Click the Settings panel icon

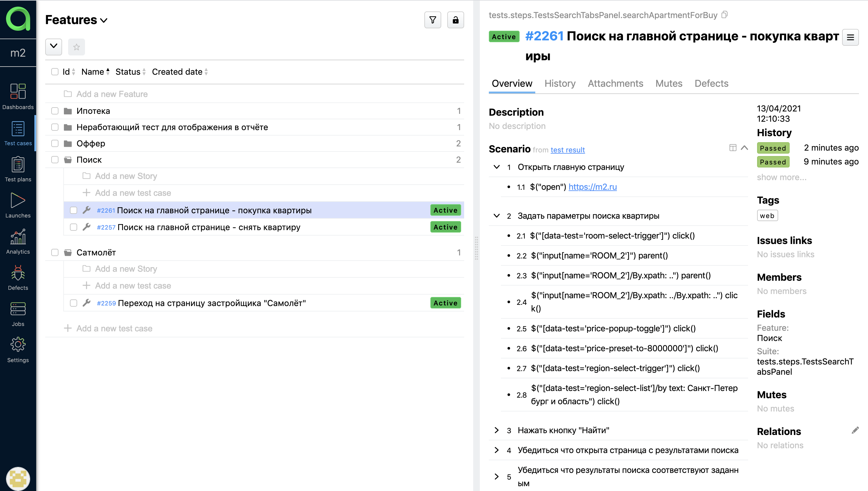coord(18,346)
